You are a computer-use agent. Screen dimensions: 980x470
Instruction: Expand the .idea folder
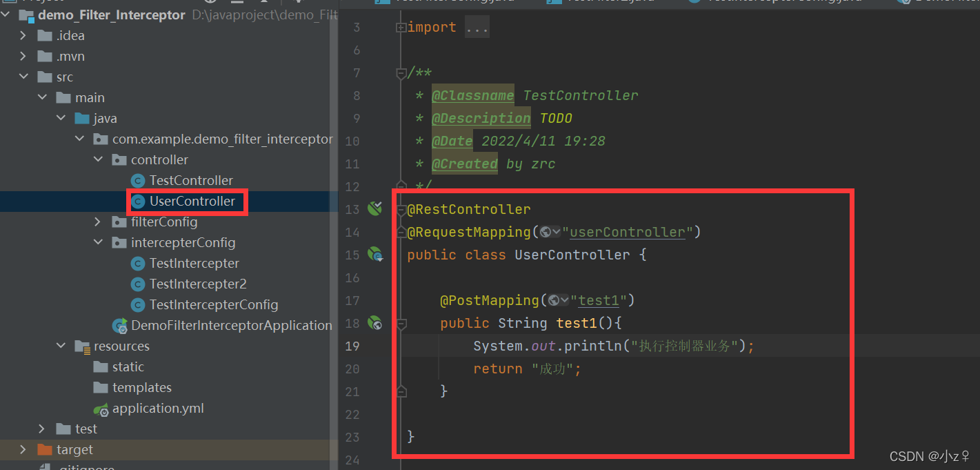(x=23, y=36)
